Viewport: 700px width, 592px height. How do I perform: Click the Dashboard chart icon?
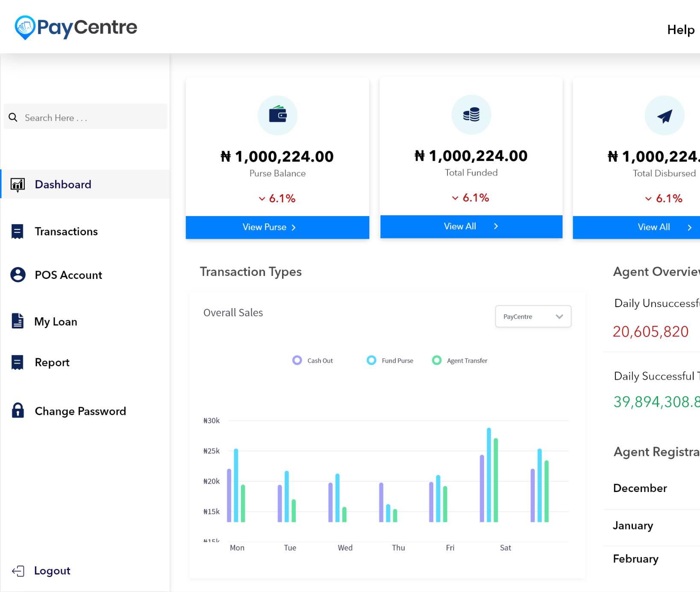coord(18,185)
